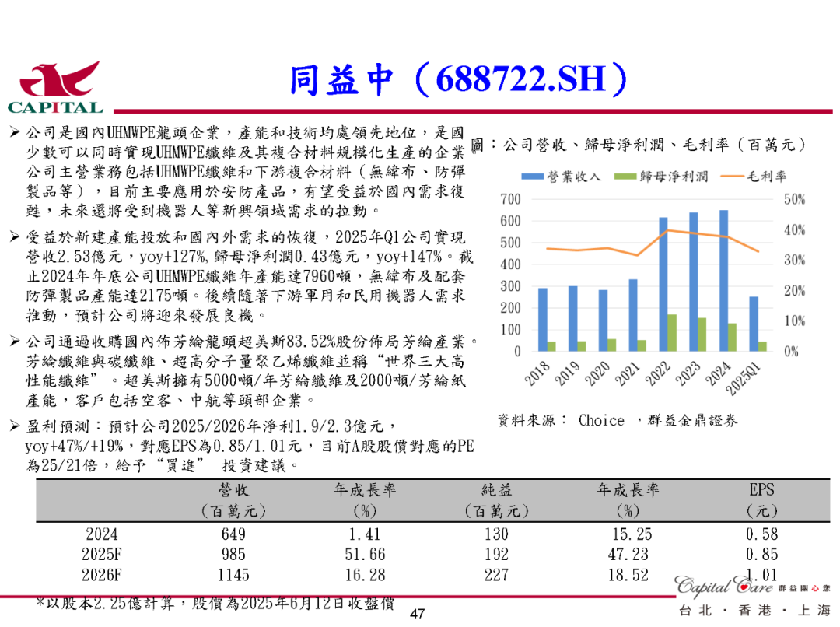Click the 700 left axis value
This screenshot has width=840, height=627.
(x=510, y=199)
